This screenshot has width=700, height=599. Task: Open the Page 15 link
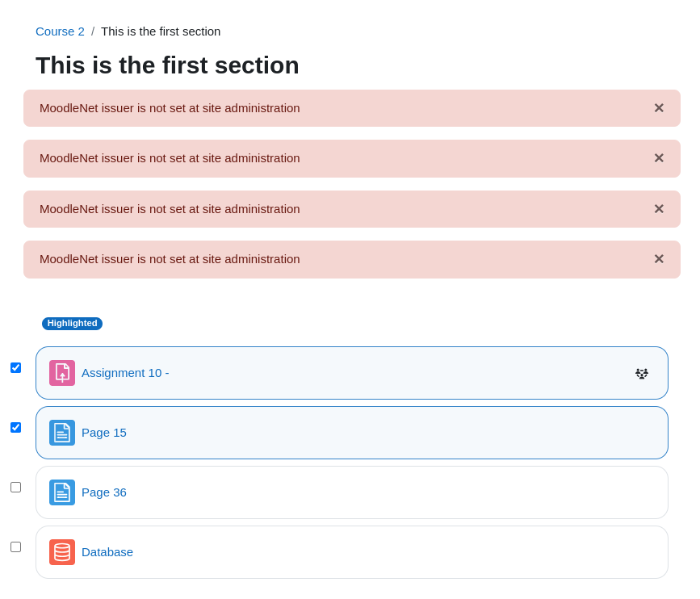pyautogui.click(x=103, y=433)
